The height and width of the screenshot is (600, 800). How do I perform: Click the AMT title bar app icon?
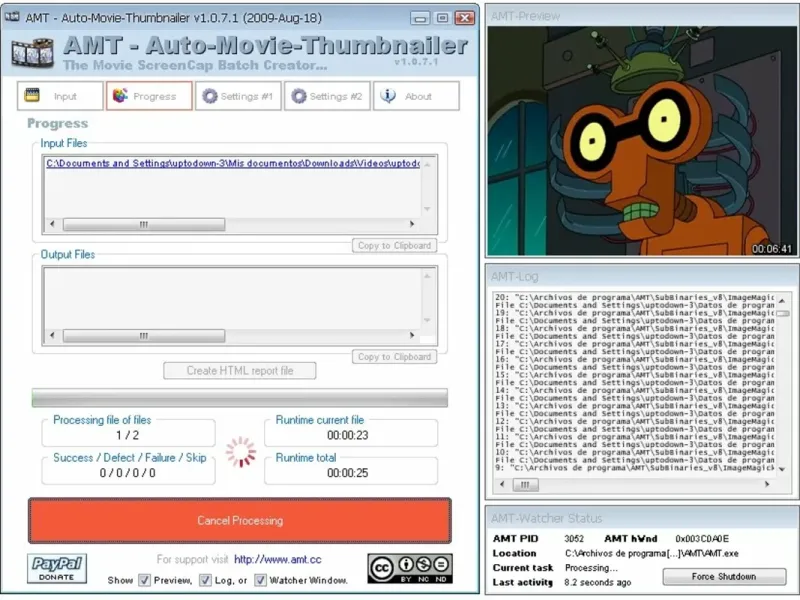click(12, 17)
